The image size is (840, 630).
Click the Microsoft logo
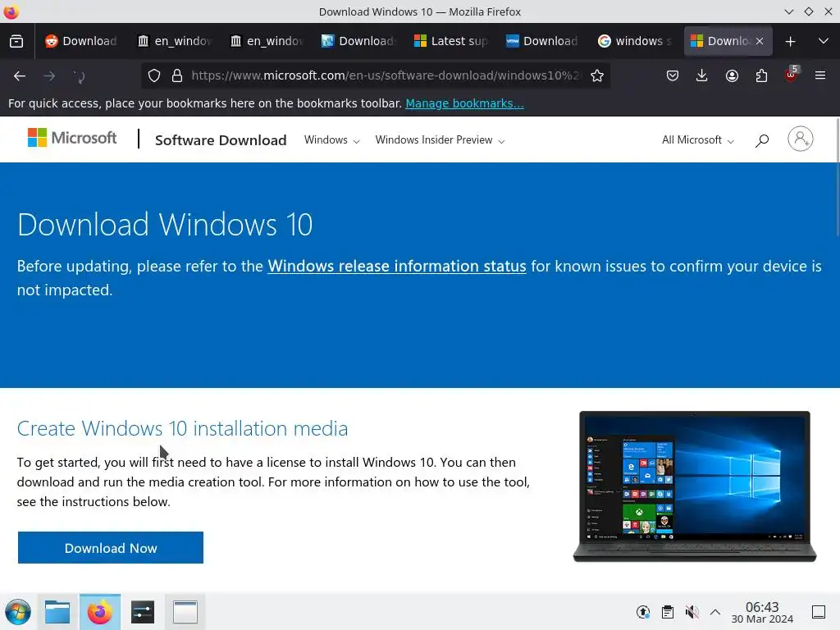(72, 138)
